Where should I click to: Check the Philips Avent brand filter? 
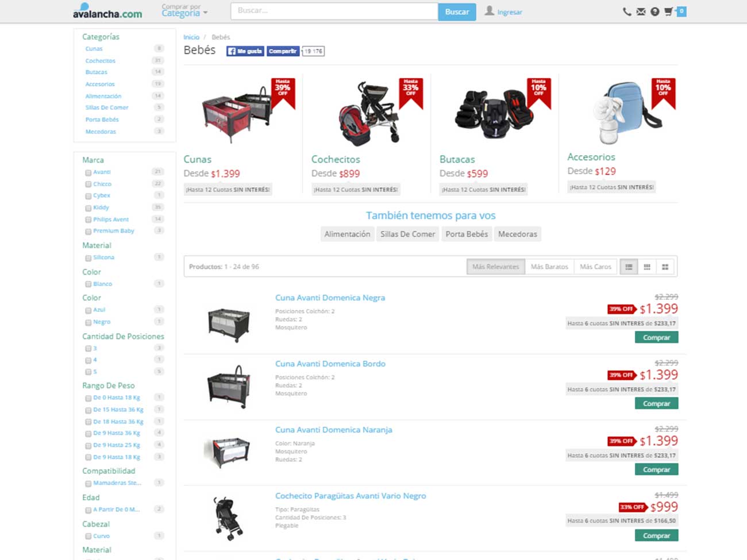click(x=88, y=220)
